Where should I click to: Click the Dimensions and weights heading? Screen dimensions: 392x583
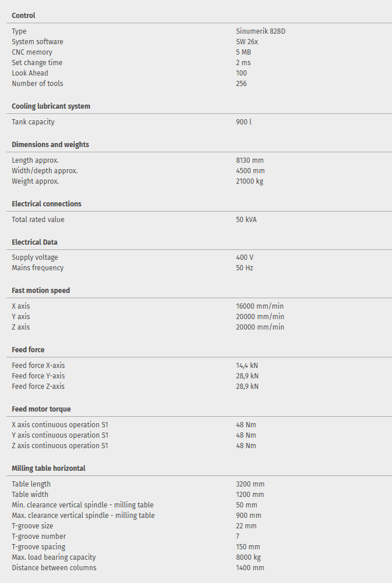pos(50,145)
